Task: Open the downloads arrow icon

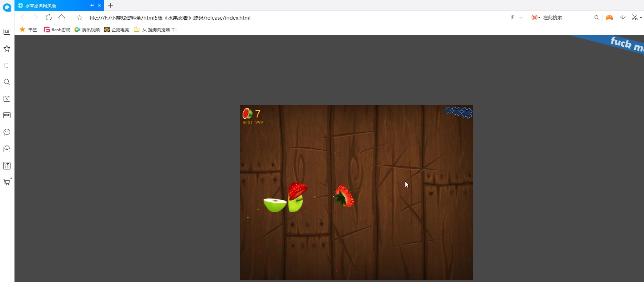Action: [x=623, y=17]
